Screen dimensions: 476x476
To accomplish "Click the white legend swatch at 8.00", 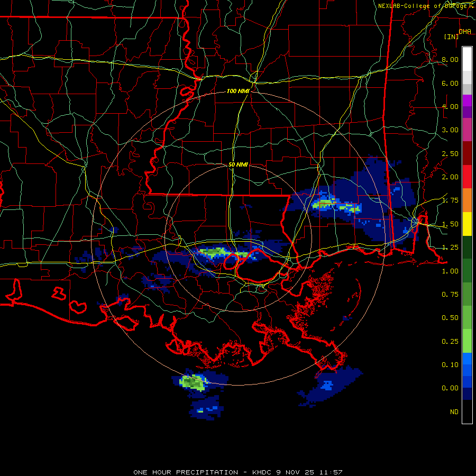I will pyautogui.click(x=467, y=59).
